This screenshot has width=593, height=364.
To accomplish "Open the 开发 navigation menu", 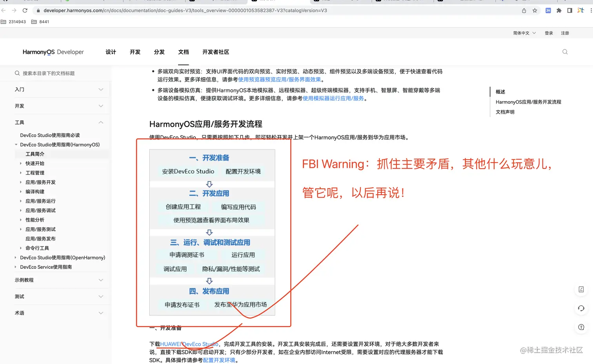I will coord(135,52).
